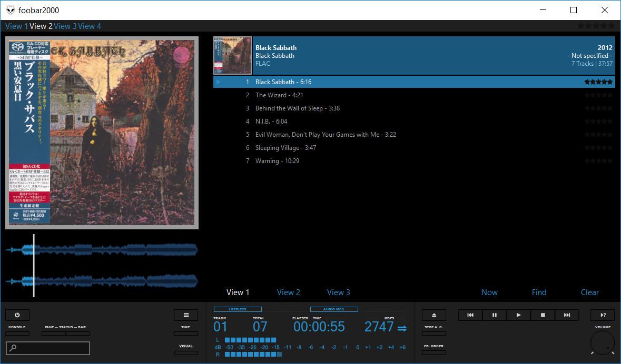
Task: Adjust the Volume knob
Action: pos(603,342)
